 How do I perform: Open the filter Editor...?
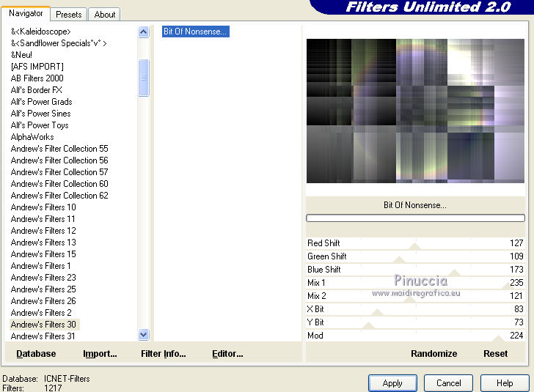click(227, 354)
